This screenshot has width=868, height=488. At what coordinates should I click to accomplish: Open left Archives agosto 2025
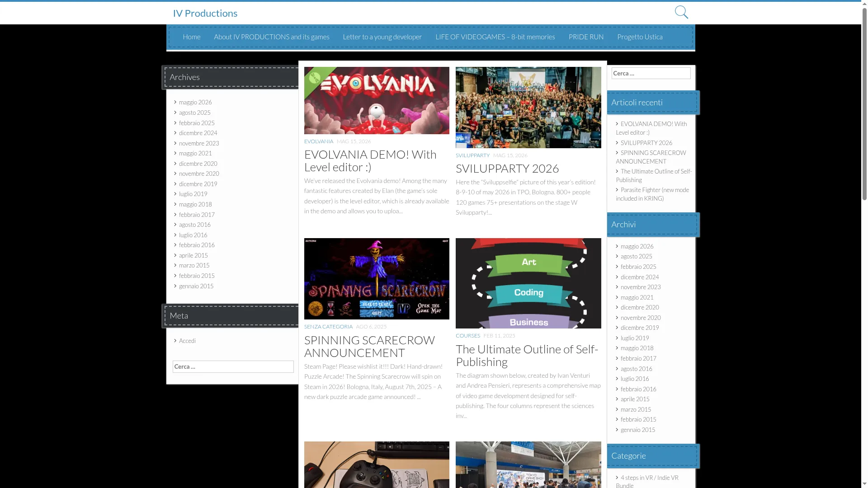tap(195, 113)
